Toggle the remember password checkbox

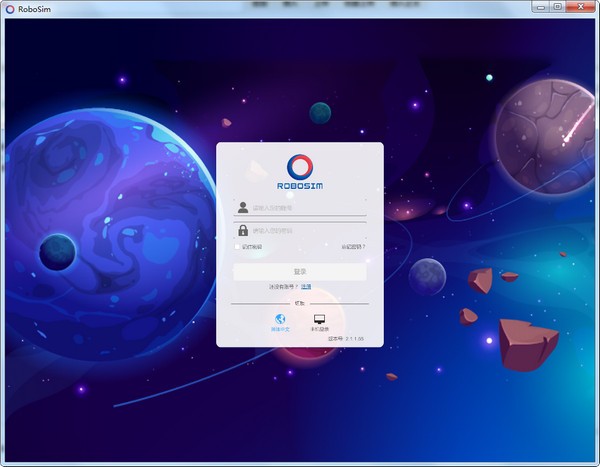(x=237, y=246)
